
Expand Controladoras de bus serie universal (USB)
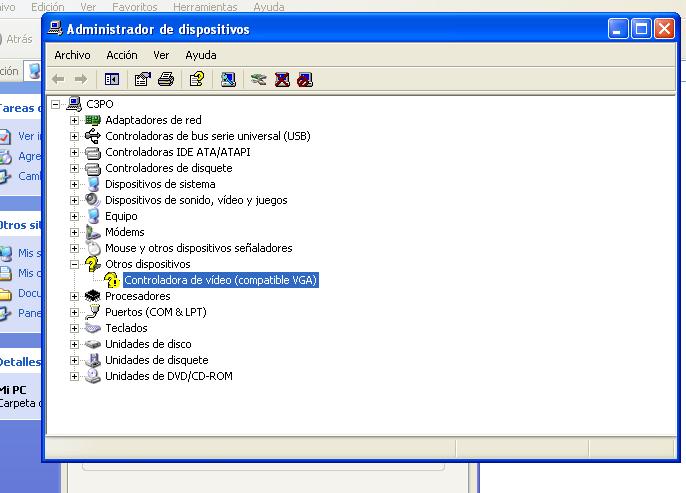point(74,136)
